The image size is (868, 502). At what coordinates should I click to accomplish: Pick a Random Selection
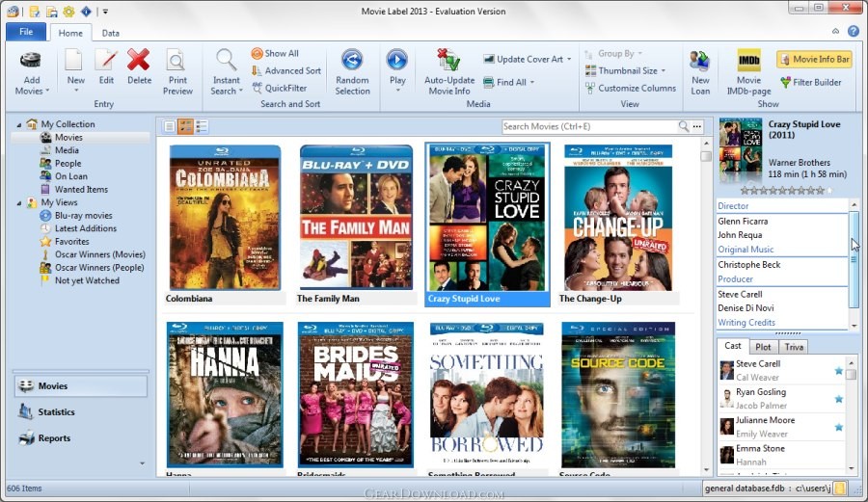tap(352, 73)
